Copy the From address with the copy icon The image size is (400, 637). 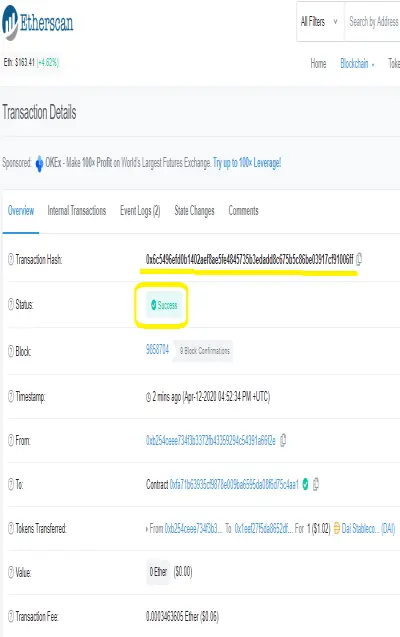point(283,440)
